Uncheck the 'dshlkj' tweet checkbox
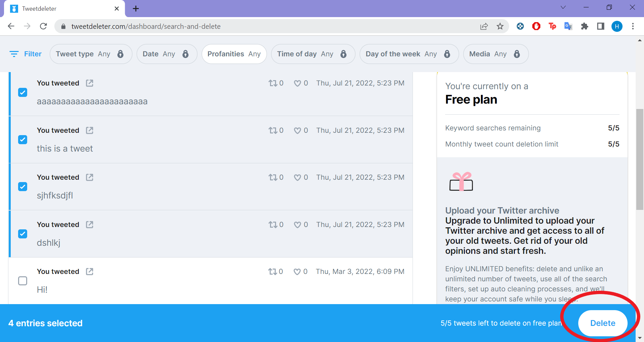644x342 pixels. (x=22, y=234)
